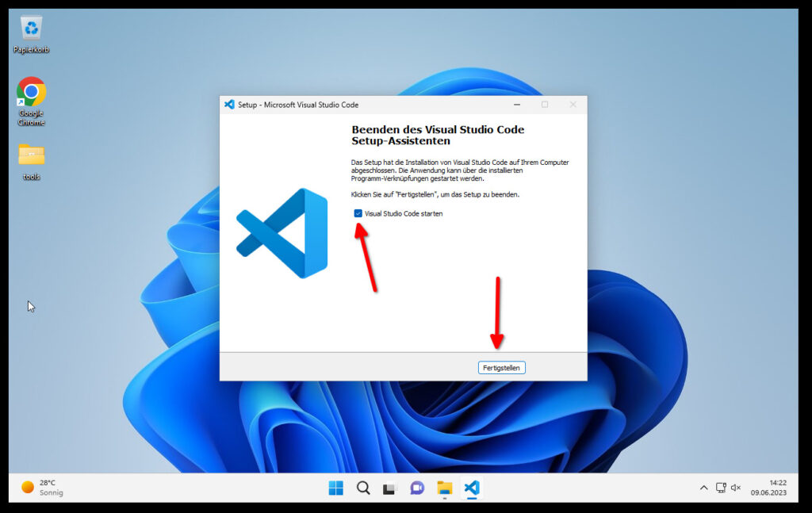The width and height of the screenshot is (812, 513).
Task: Expand hidden system tray icons chevron
Action: 703,488
